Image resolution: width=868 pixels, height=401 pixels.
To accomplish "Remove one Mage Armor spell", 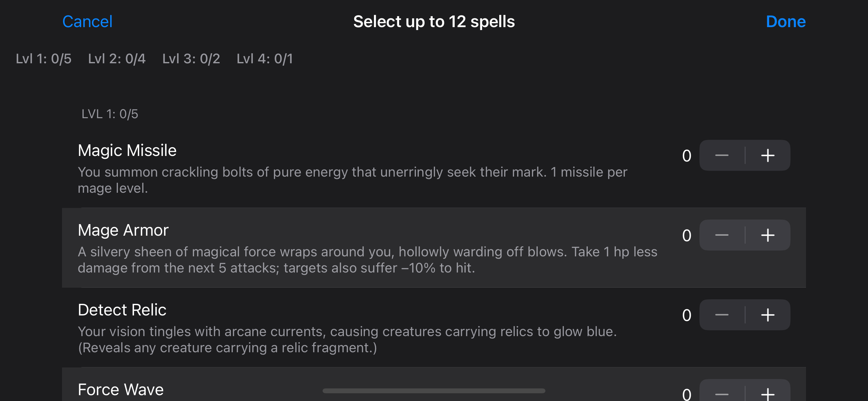I will tap(721, 235).
